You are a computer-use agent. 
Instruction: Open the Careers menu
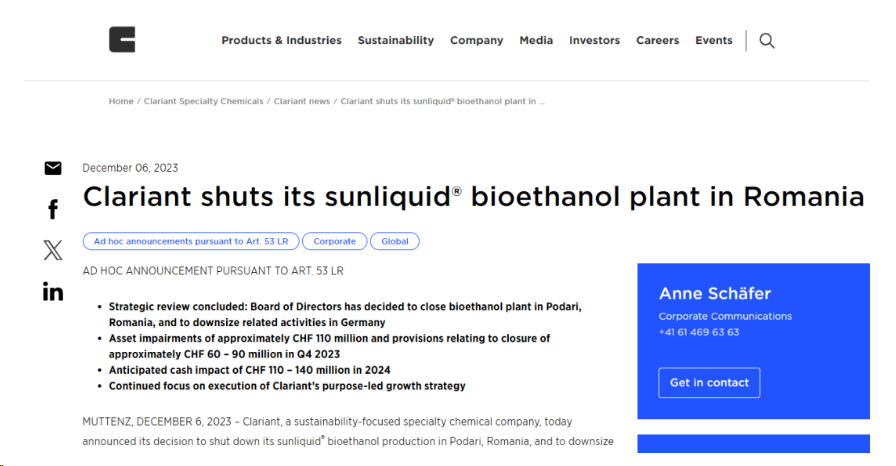click(658, 41)
